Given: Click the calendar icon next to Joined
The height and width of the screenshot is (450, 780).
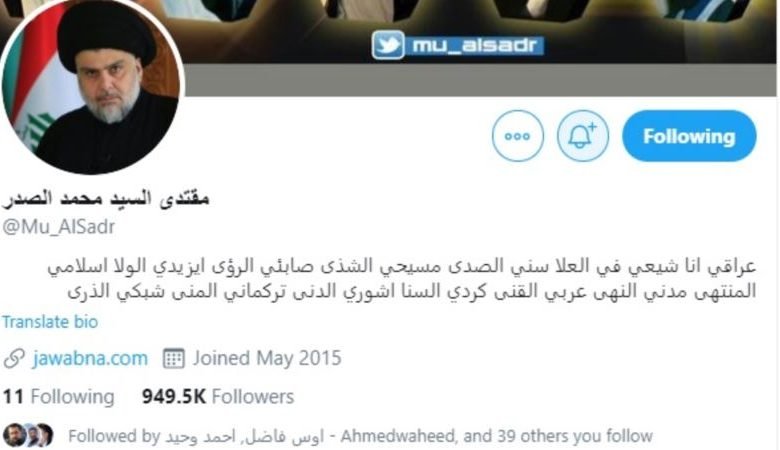Looking at the screenshot, I should tap(174, 358).
